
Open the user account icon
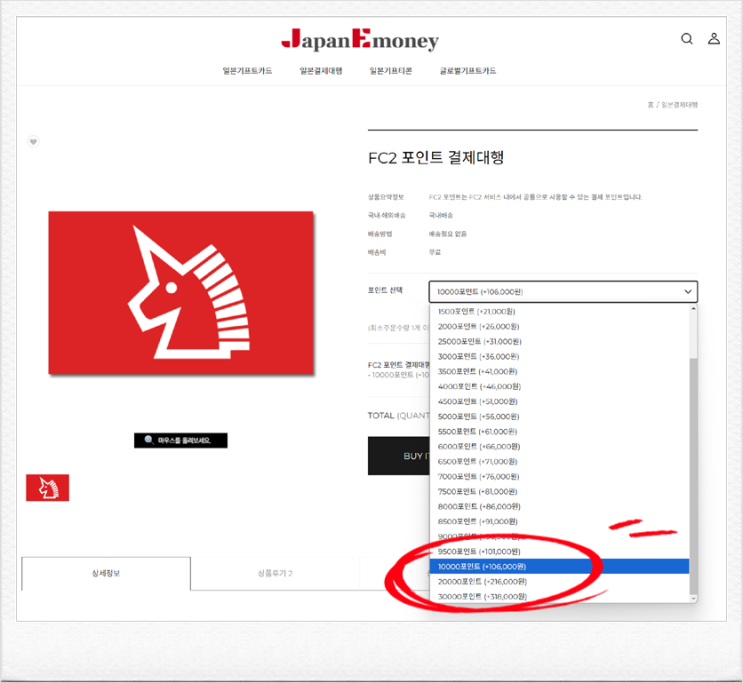pos(714,38)
